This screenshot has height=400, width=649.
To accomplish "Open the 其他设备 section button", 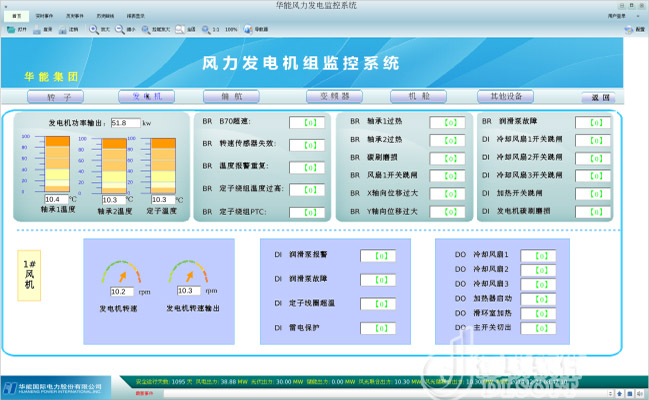I will [506, 97].
